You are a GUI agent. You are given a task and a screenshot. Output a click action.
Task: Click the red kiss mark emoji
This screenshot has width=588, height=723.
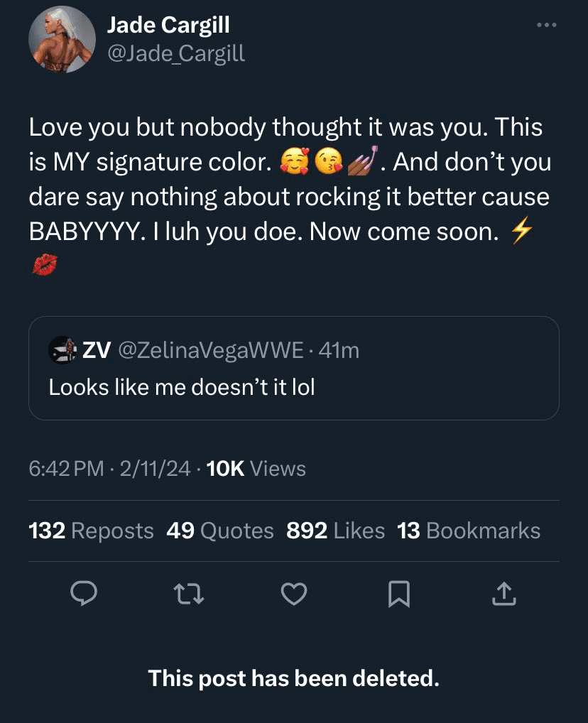pyautogui.click(x=44, y=266)
